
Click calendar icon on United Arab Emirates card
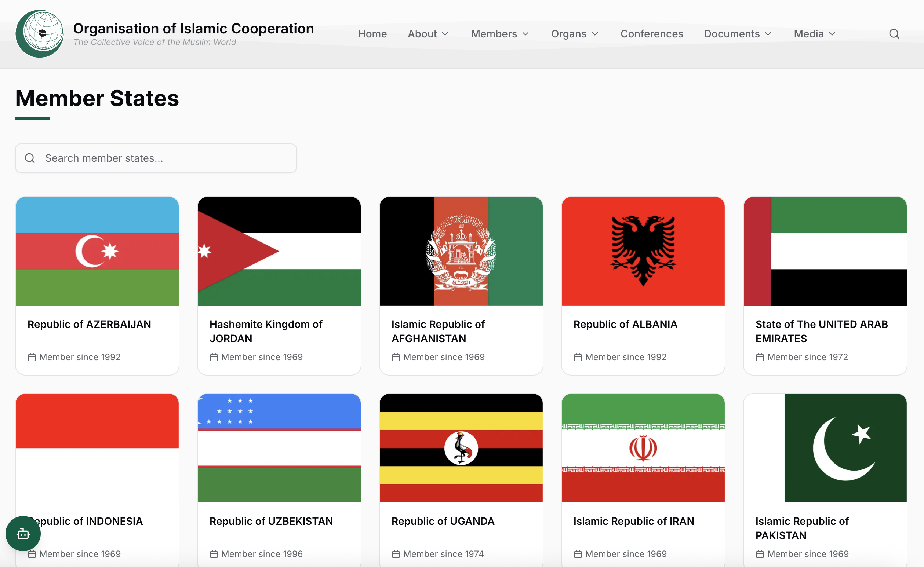pos(760,357)
